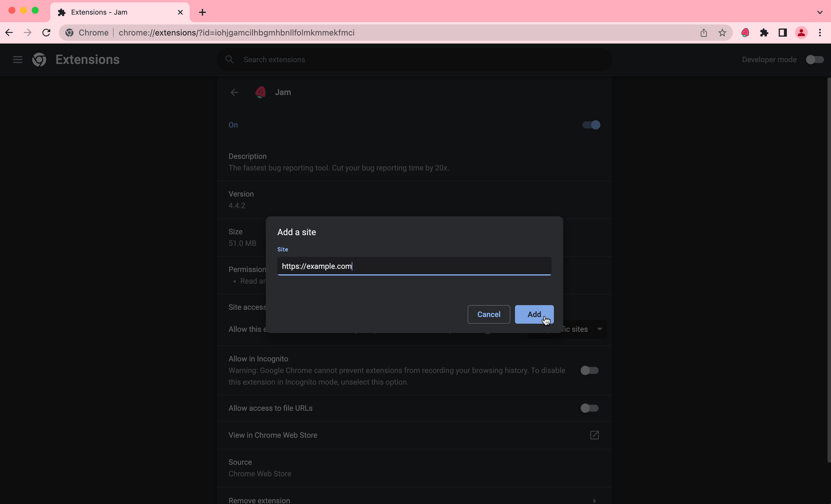831x504 pixels.
Task: Go back using arrow beside Jam
Action: [x=234, y=92]
